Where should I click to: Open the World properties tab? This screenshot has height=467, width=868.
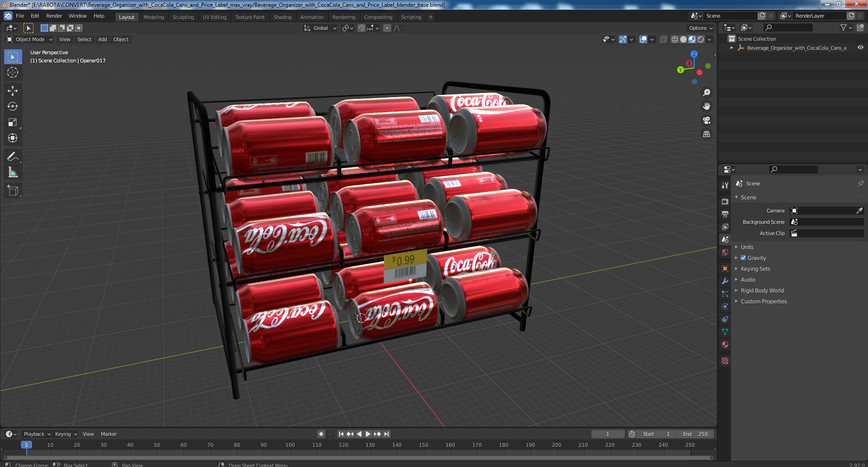pos(725,252)
